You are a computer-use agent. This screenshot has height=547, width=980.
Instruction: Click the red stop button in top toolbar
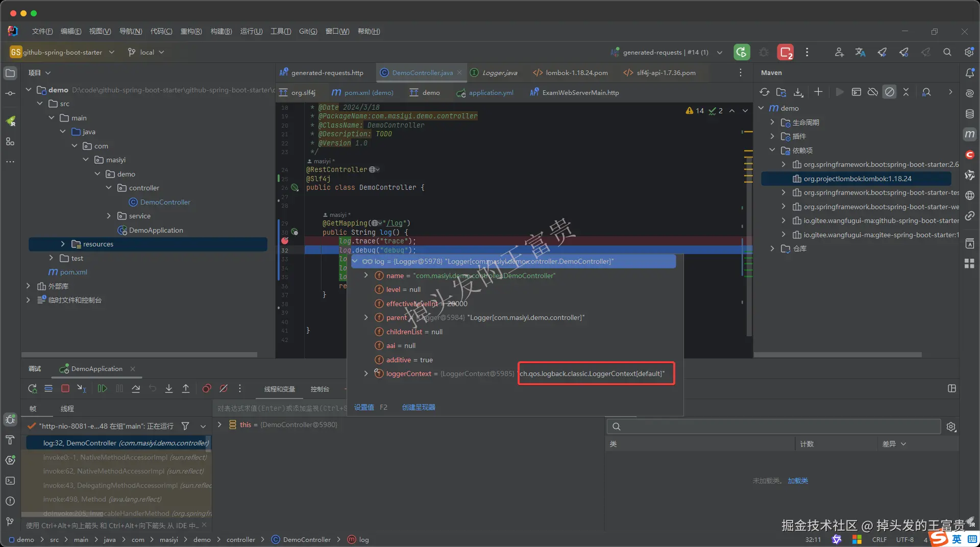(786, 52)
